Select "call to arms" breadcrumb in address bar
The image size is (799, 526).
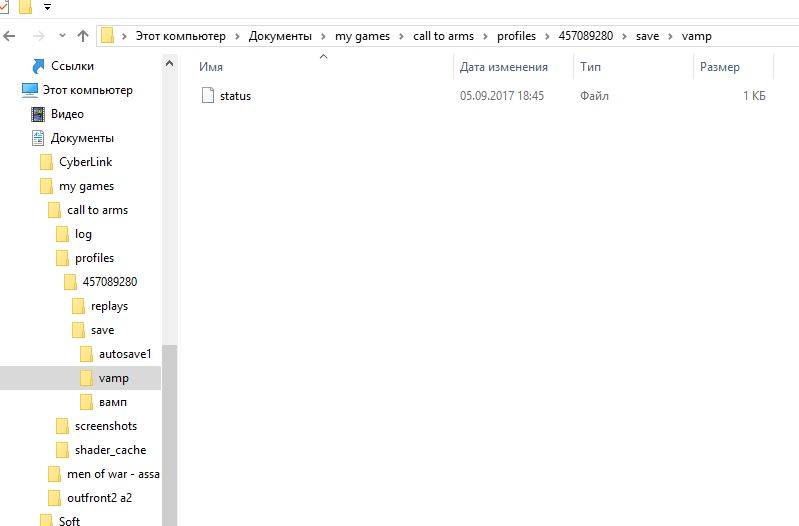click(443, 36)
